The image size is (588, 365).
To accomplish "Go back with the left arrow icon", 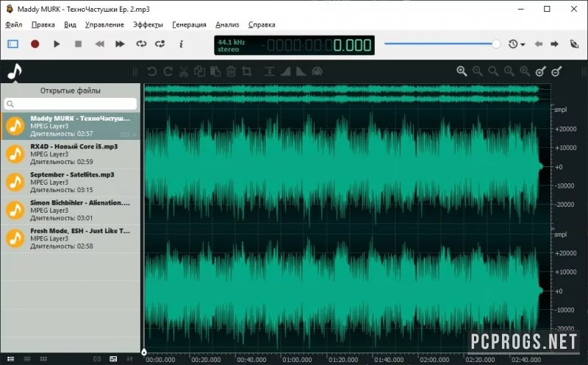I will [539, 44].
